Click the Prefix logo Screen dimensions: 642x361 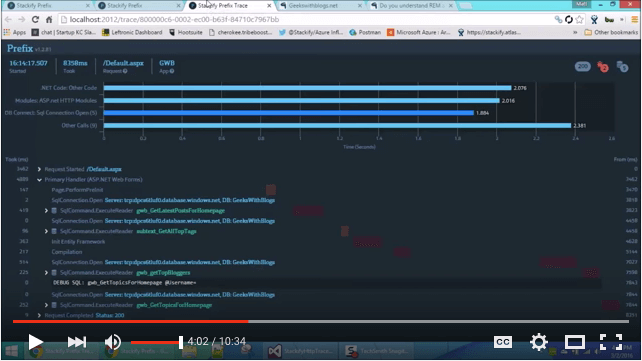point(20,49)
